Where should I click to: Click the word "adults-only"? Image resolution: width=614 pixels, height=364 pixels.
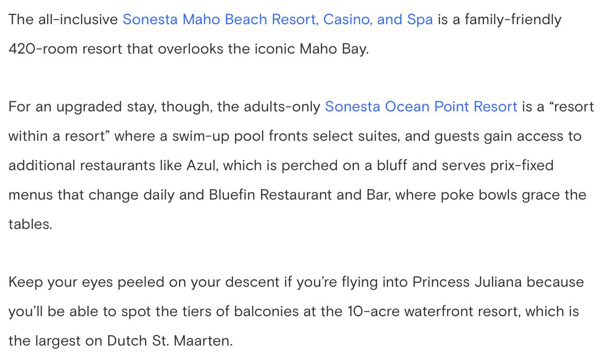pos(282,107)
